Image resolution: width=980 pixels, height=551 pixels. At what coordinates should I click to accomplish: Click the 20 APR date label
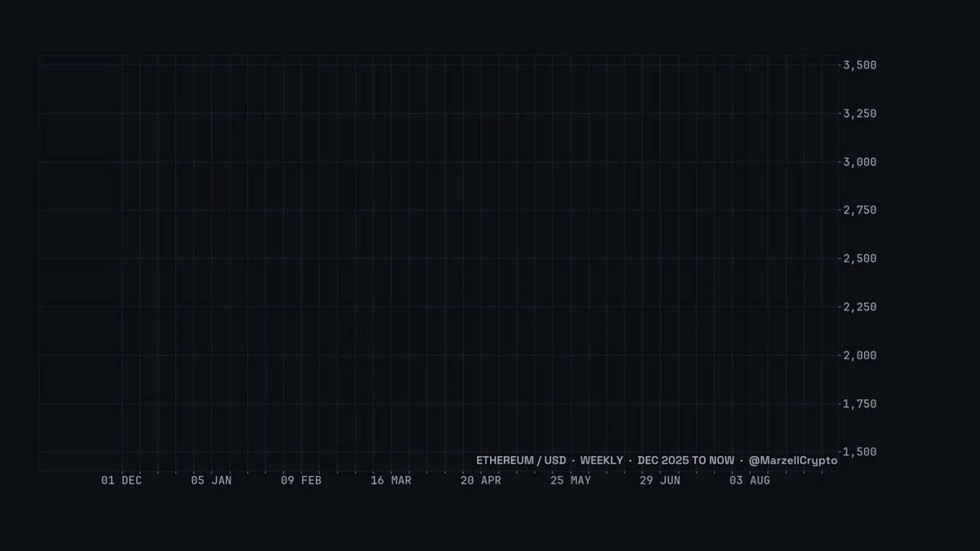point(481,481)
